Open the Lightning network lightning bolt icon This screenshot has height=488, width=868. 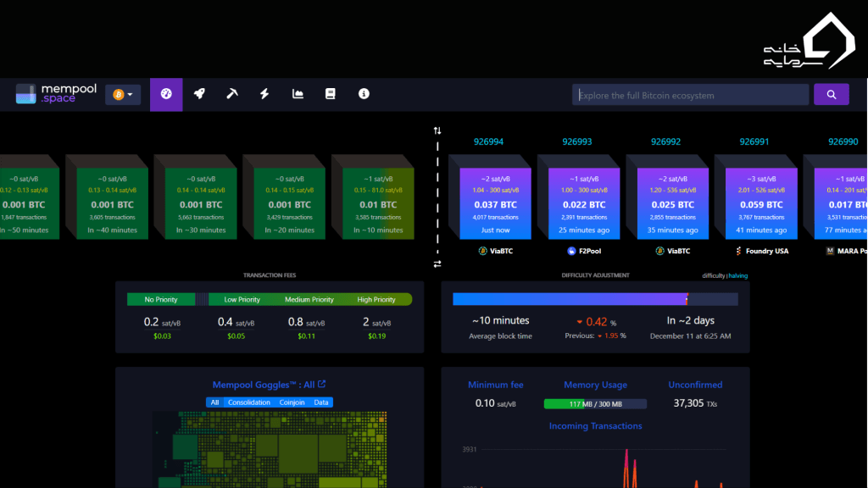pyautogui.click(x=264, y=94)
